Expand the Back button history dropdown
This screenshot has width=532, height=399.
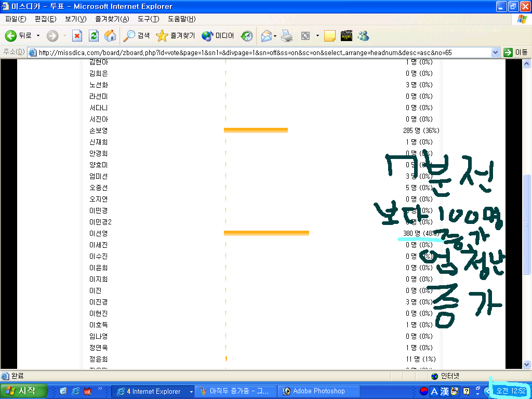pyautogui.click(x=38, y=36)
